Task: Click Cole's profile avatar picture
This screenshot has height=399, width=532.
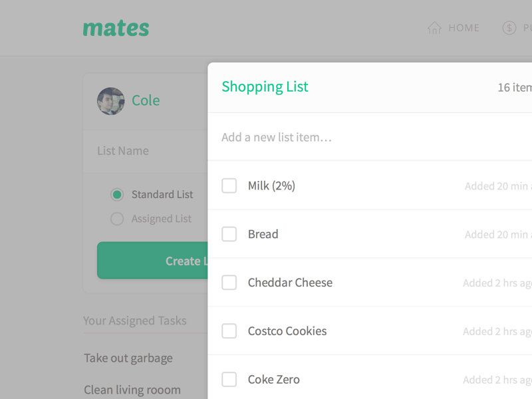Action: pos(110,100)
